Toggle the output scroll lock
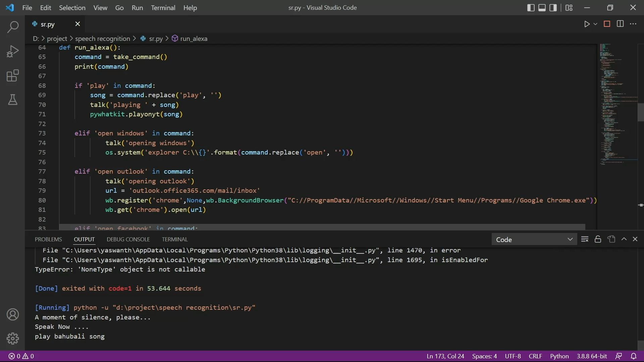 point(598,239)
